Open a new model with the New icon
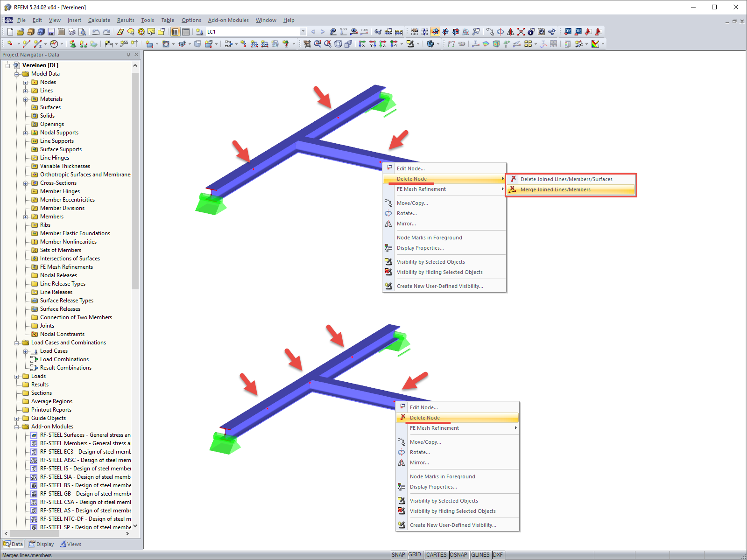Viewport: 747px width, 560px height. click(x=9, y=32)
